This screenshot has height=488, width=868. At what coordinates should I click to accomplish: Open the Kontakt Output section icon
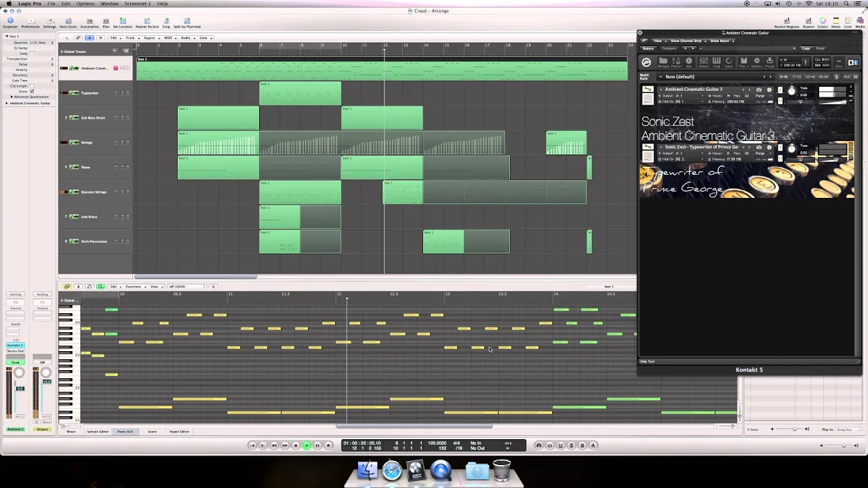coord(704,61)
